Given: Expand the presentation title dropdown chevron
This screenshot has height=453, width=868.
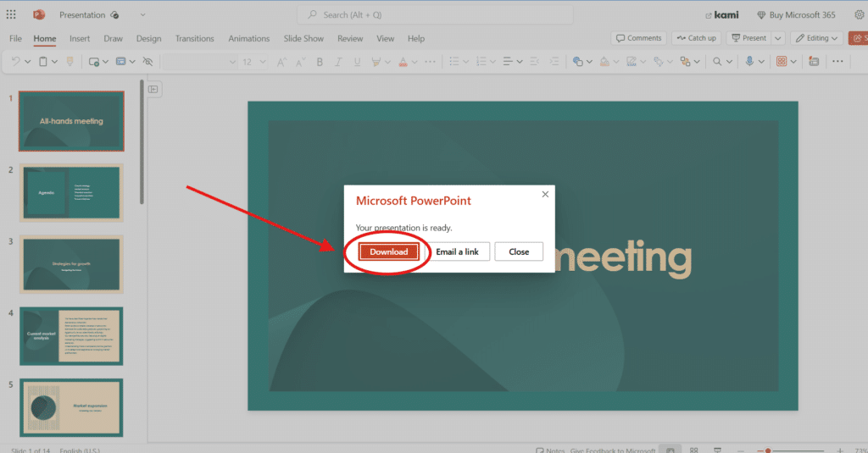Looking at the screenshot, I should 142,15.
